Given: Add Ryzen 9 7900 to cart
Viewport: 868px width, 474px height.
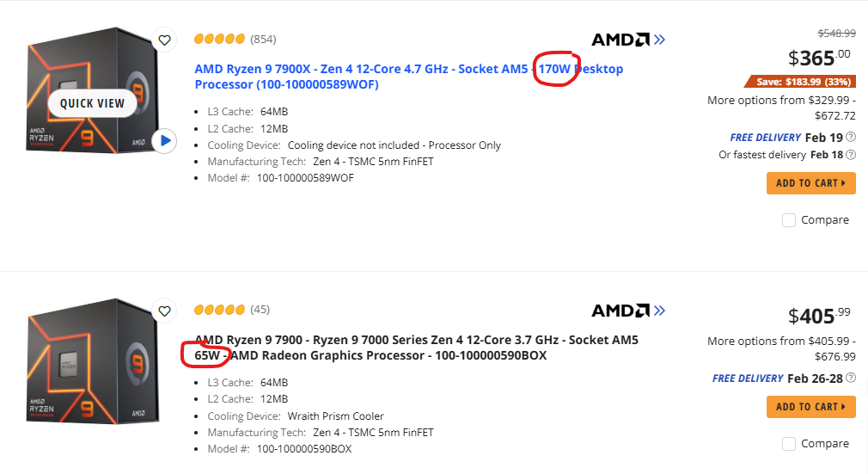Looking at the screenshot, I should pyautogui.click(x=811, y=407).
